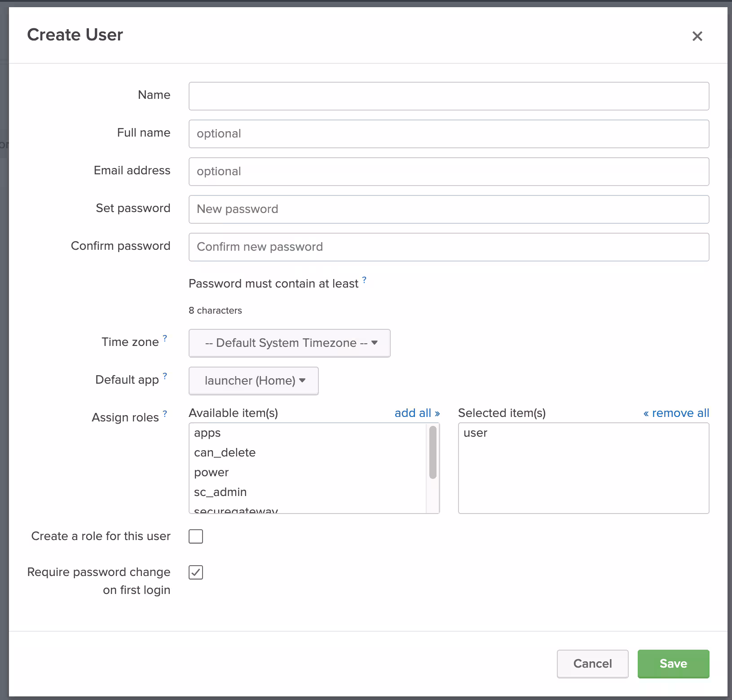This screenshot has width=732, height=700.
Task: Cancel user creation
Action: [592, 664]
